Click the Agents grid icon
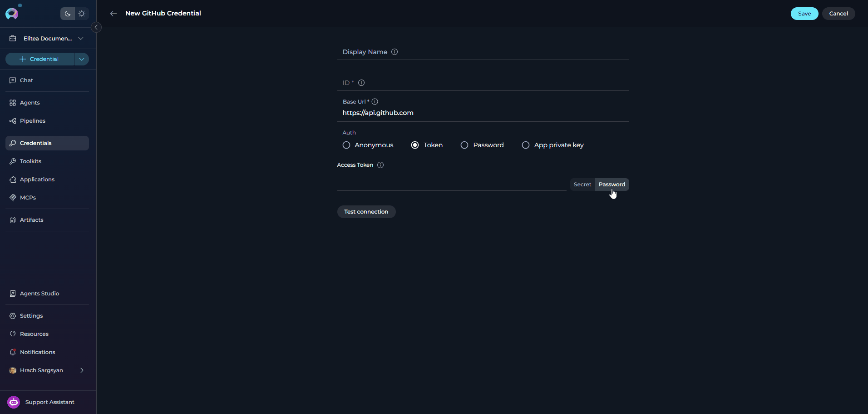 (13, 103)
